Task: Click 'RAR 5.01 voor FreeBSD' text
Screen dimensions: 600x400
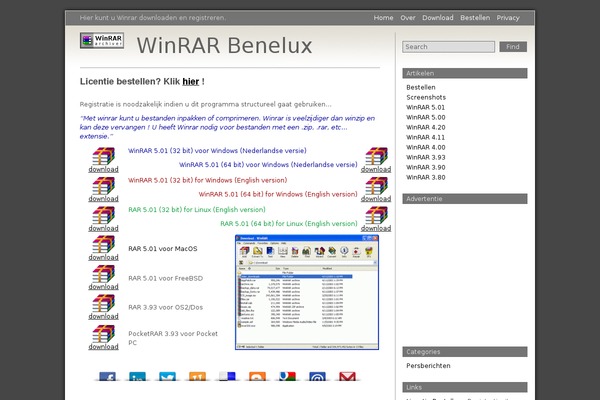Action: [165, 278]
